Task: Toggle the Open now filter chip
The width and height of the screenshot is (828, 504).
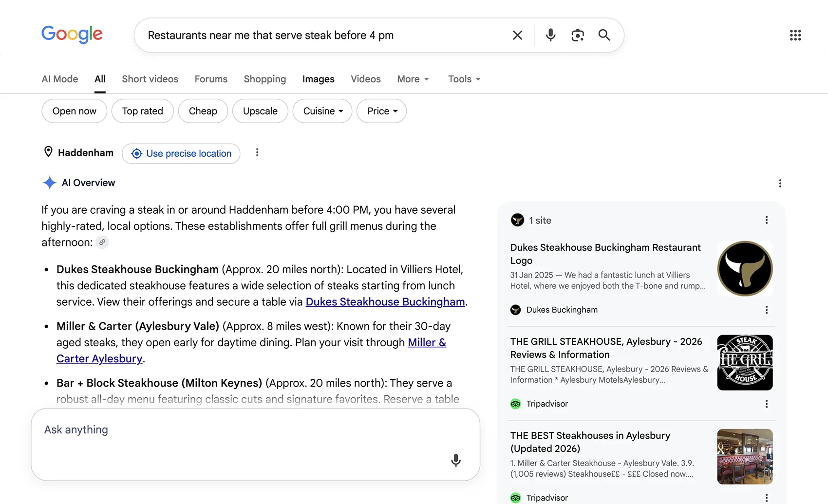Action: click(75, 111)
